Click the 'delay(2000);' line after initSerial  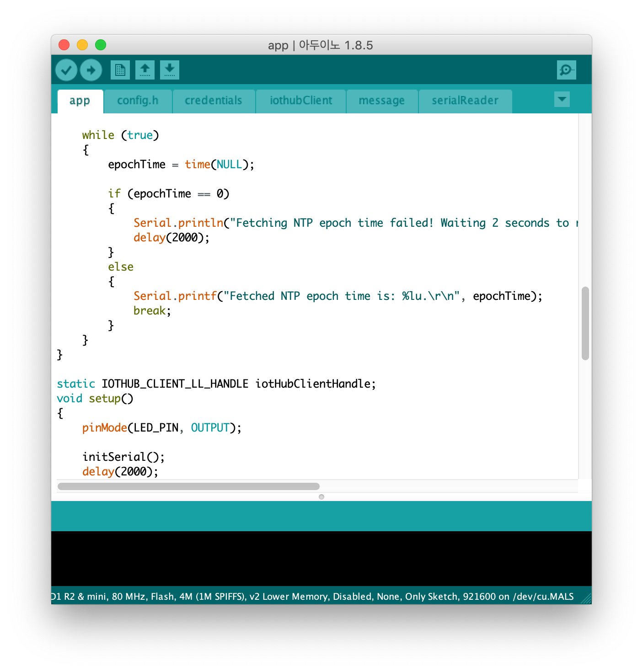click(120, 472)
